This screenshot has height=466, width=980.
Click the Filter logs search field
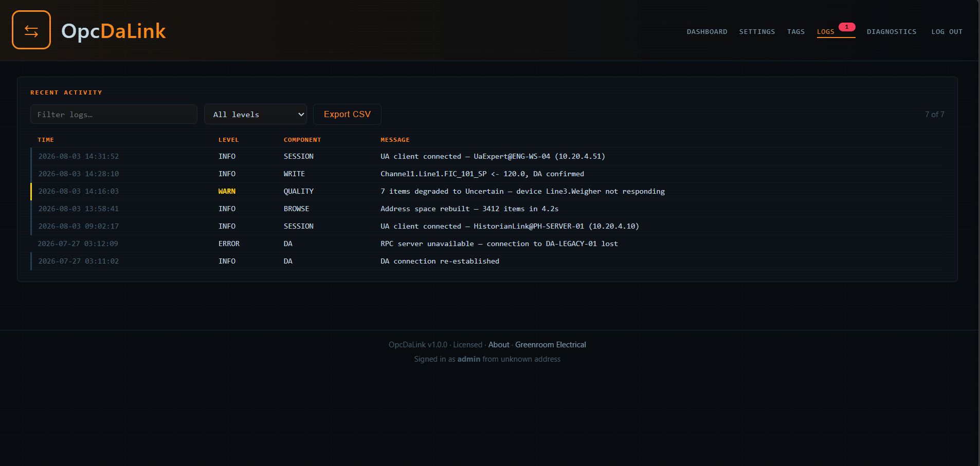click(114, 114)
